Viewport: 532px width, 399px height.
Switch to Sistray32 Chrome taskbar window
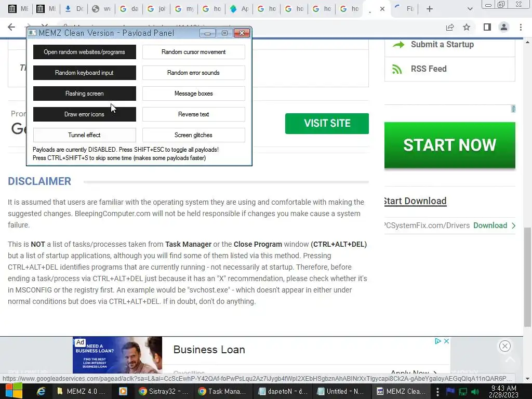point(164,391)
